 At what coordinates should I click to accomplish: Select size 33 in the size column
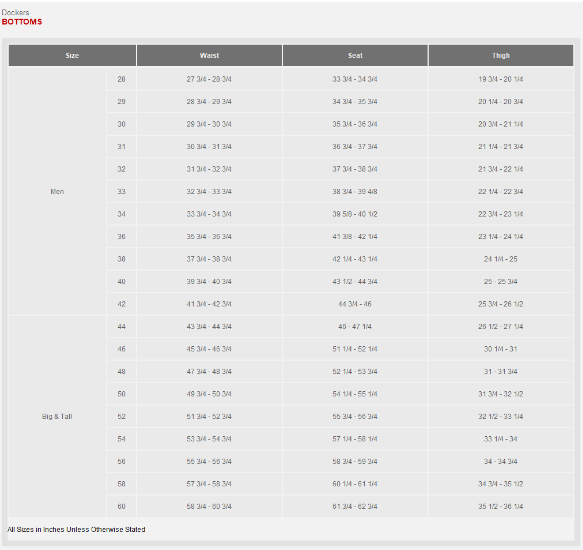click(122, 192)
